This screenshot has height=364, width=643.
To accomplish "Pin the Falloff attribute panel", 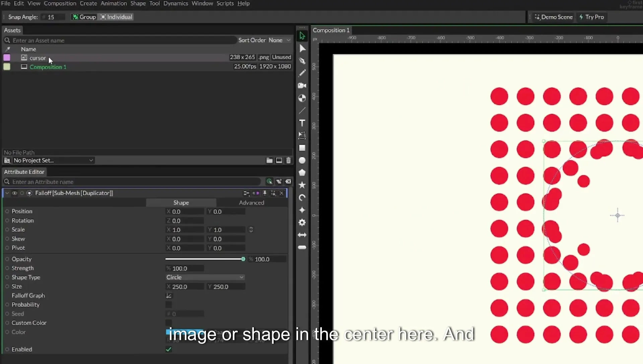I will [x=265, y=193].
